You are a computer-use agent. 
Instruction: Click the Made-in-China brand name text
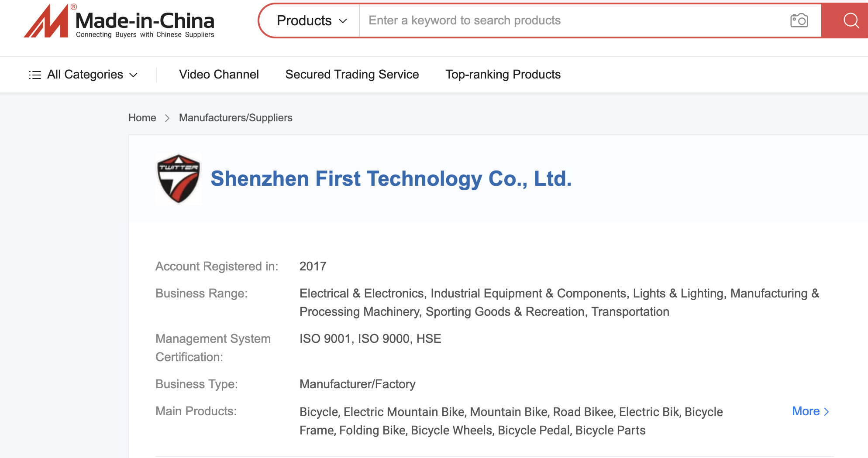(145, 21)
